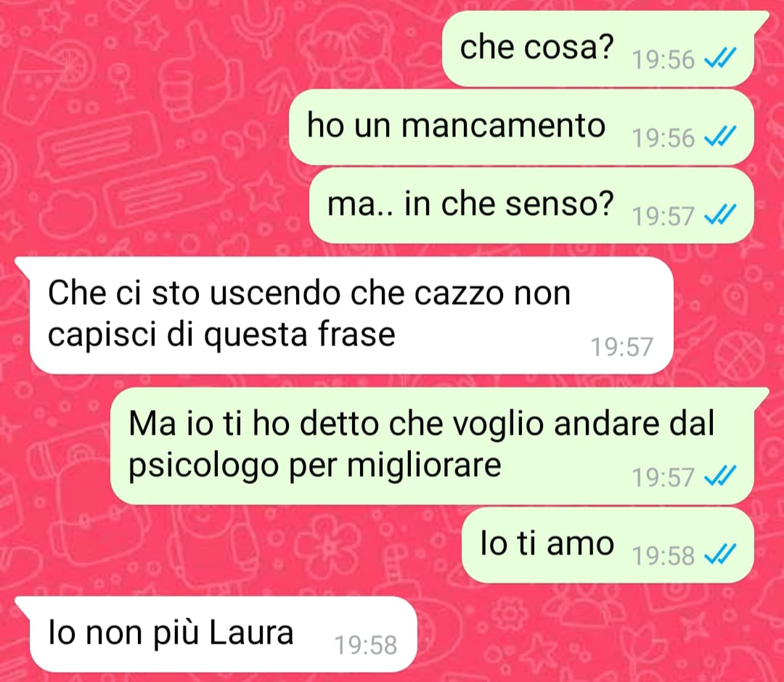Click the 19:58 time on "Io non più Laura"

(365, 644)
